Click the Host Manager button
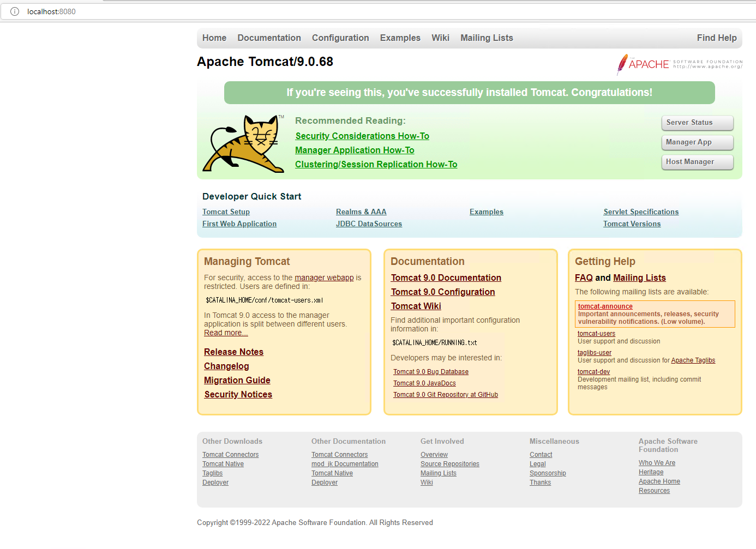 [697, 162]
